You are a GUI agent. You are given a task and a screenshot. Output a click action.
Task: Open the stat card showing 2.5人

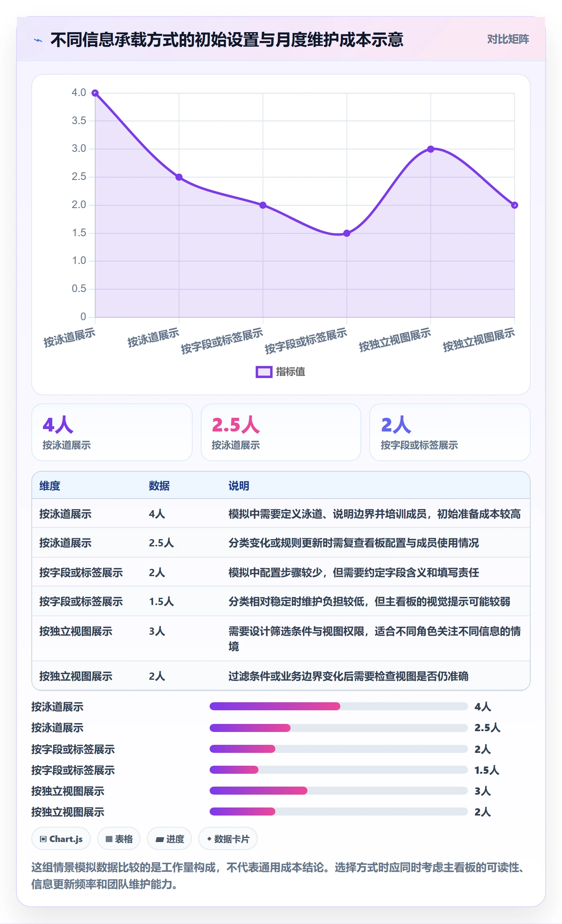281,432
